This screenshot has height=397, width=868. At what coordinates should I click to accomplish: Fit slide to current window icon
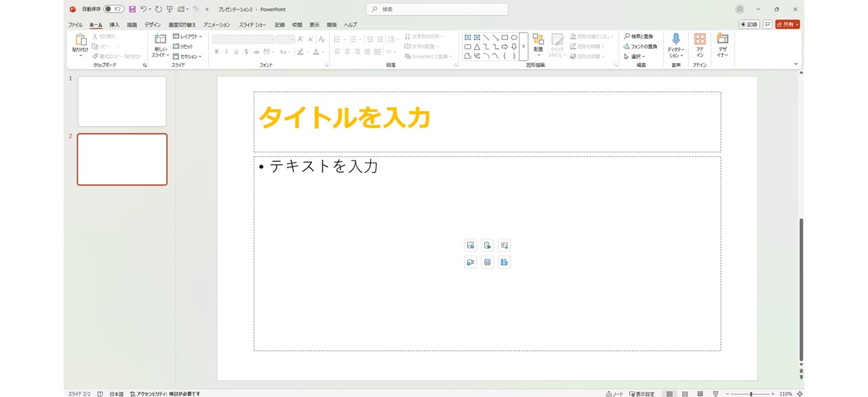[800, 394]
